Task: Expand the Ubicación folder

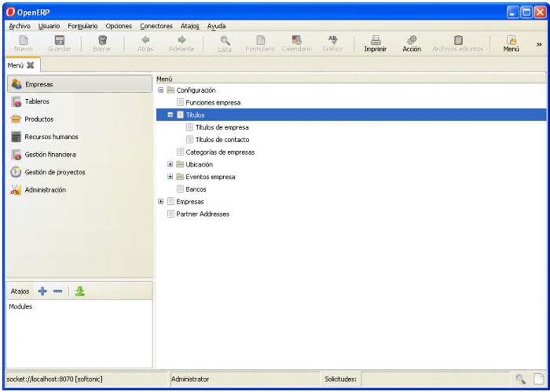Action: pyautogui.click(x=170, y=164)
